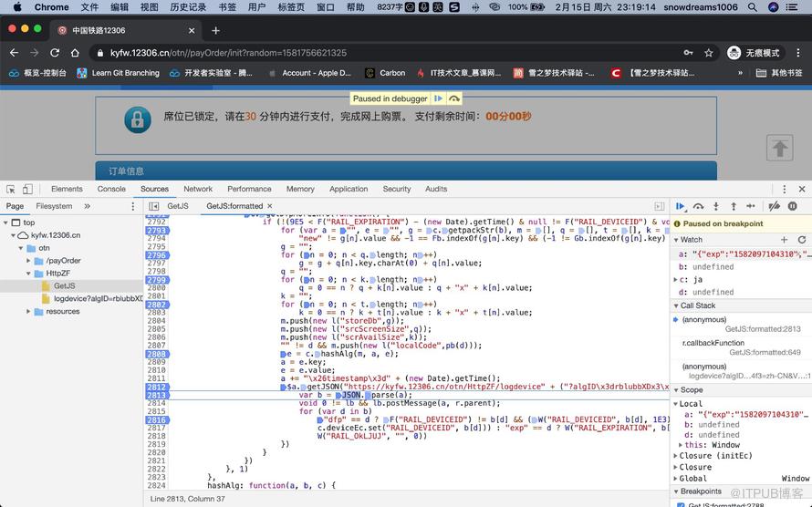
Task: Go to Chrome home page icon
Action: click(x=75, y=53)
